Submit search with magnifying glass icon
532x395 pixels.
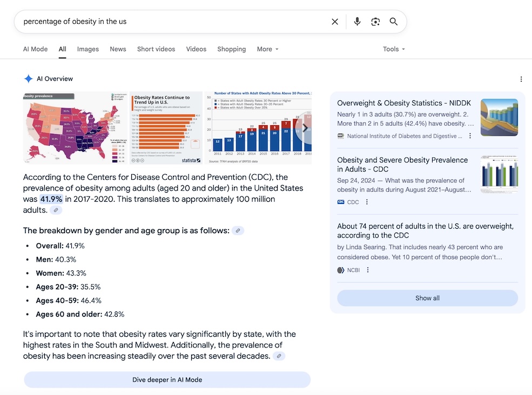click(x=394, y=22)
